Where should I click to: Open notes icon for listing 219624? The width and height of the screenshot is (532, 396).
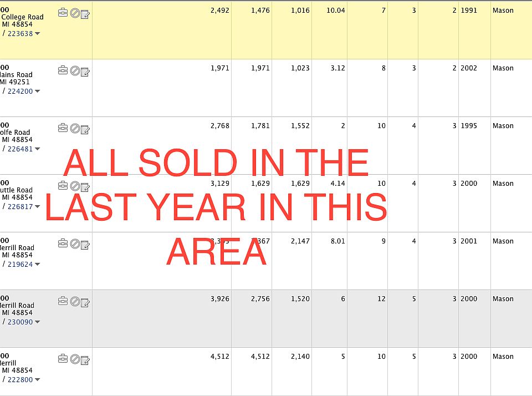pos(85,244)
